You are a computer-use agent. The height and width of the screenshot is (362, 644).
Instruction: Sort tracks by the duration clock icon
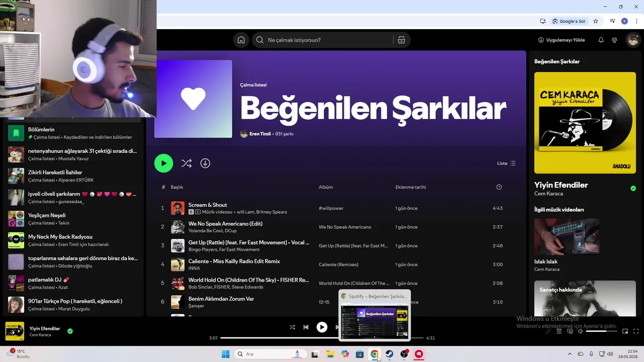499,187
